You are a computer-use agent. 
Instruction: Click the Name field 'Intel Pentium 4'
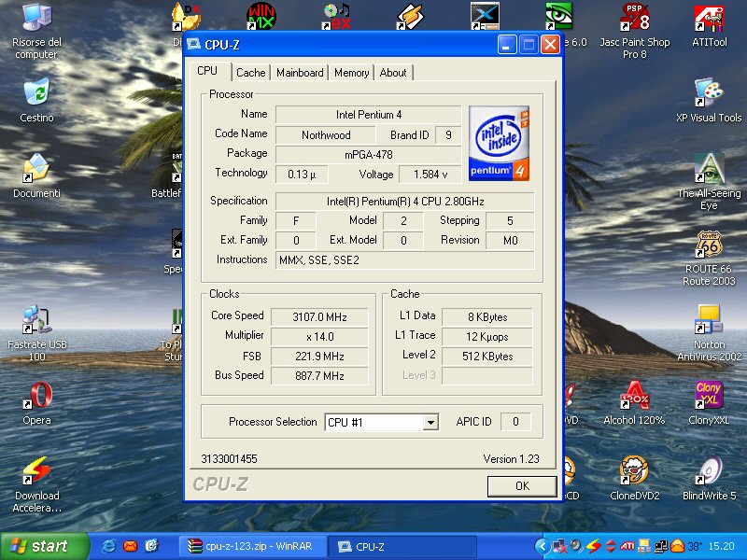point(368,115)
